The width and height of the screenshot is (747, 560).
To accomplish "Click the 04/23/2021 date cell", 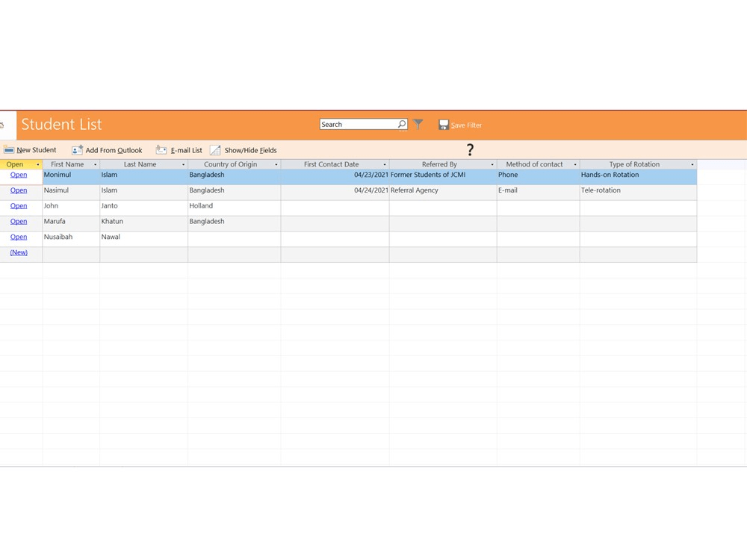I will click(335, 177).
